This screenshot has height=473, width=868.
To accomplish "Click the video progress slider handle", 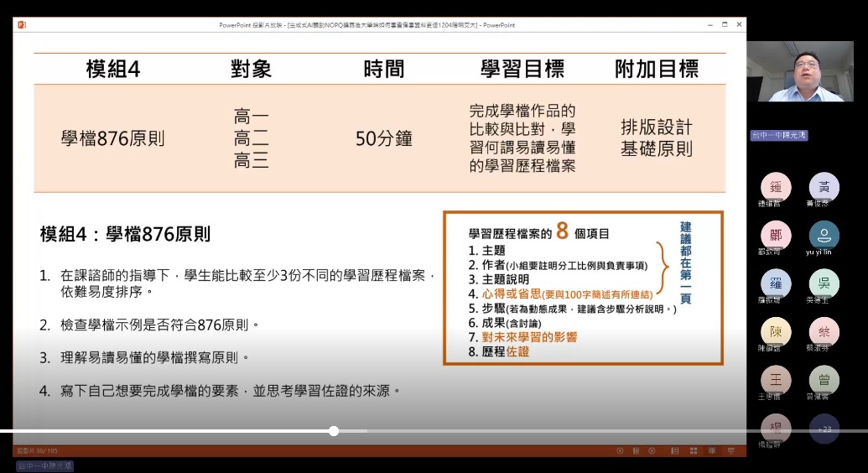I will 334,431.
